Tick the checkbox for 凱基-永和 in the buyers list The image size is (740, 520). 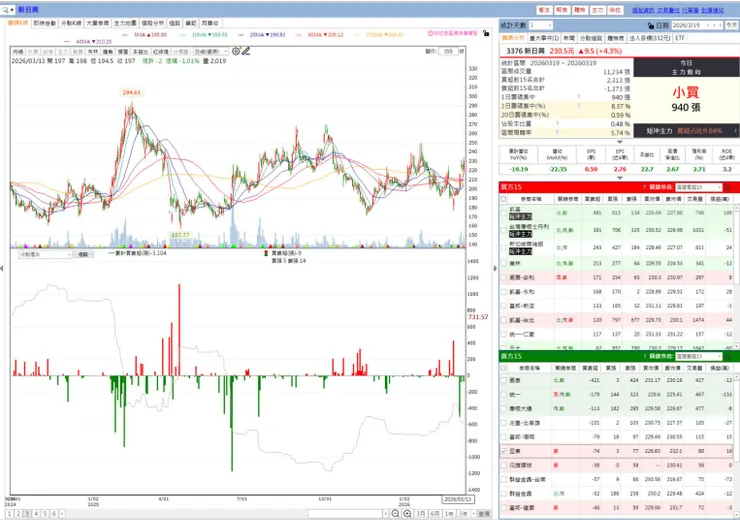pos(504,292)
